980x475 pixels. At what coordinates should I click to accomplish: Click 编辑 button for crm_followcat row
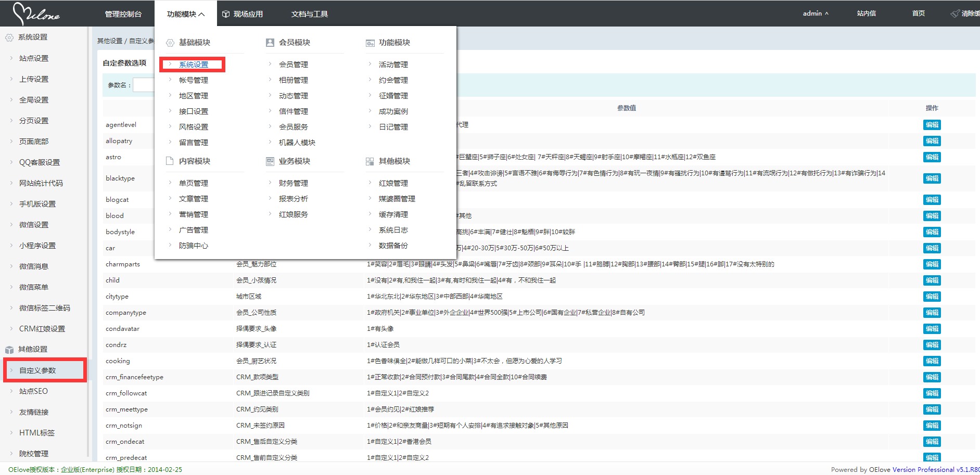(x=932, y=393)
